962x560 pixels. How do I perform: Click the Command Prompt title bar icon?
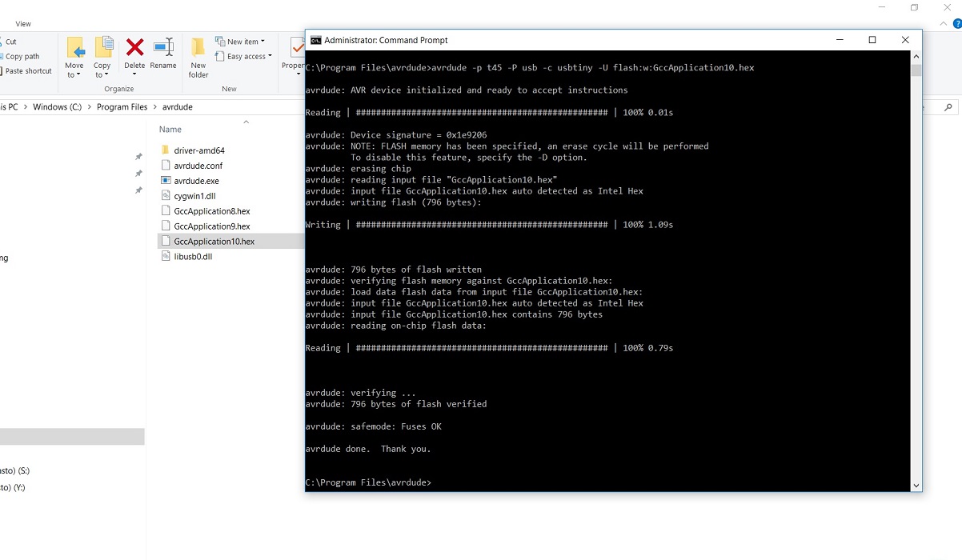315,40
